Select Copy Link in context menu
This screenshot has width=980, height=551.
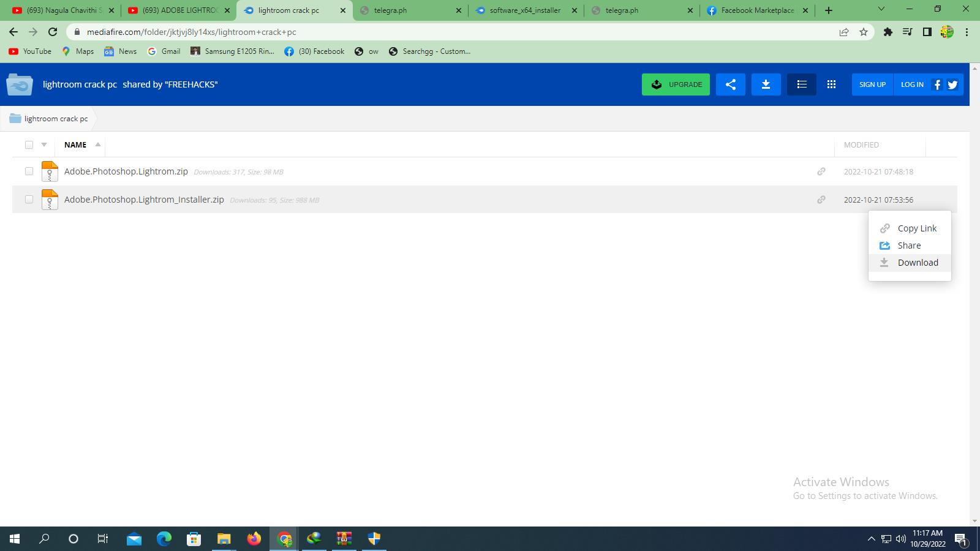[917, 228]
